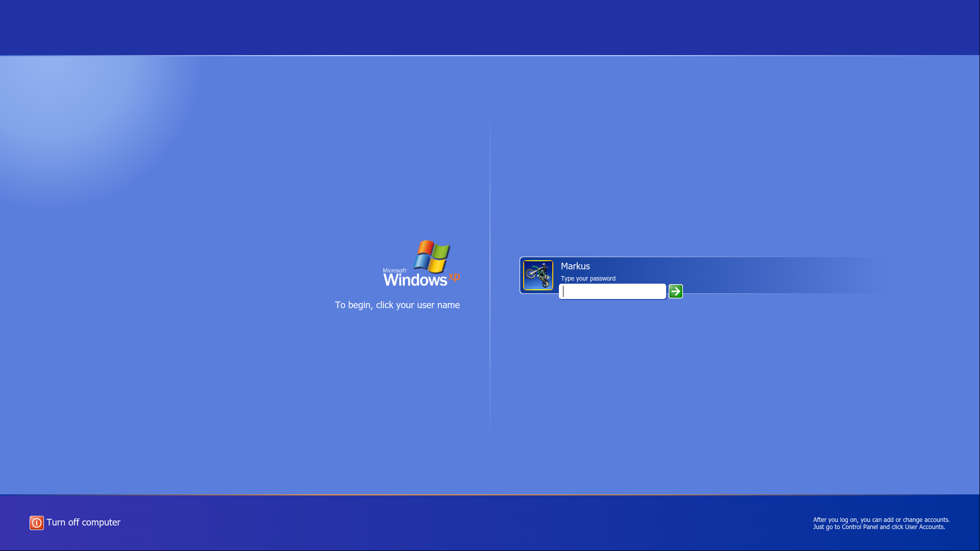Click the Windows XP flag logo
Screen dimensions: 980x551
(x=432, y=256)
